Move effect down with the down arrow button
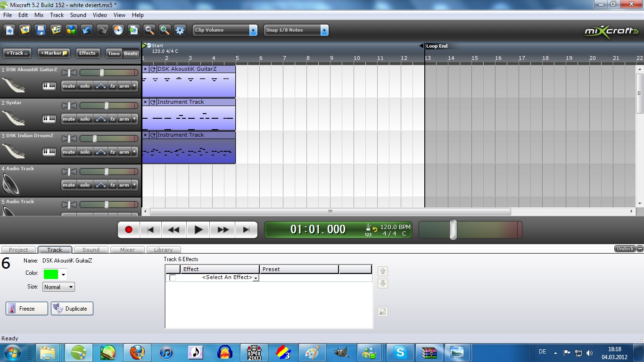The width and height of the screenshot is (644, 362). [383, 284]
